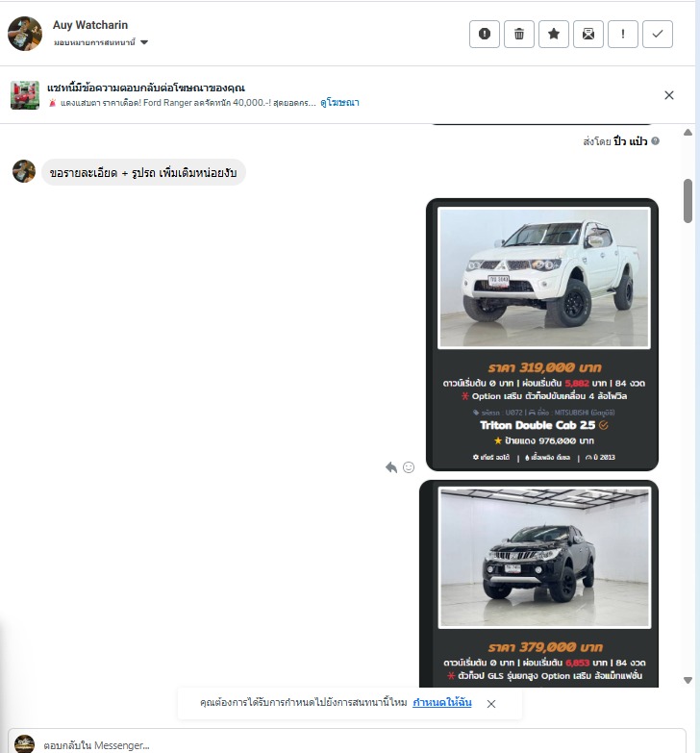Screen dimensions: 700x753
Task: Star this conversation with the star icon
Action: [554, 34]
